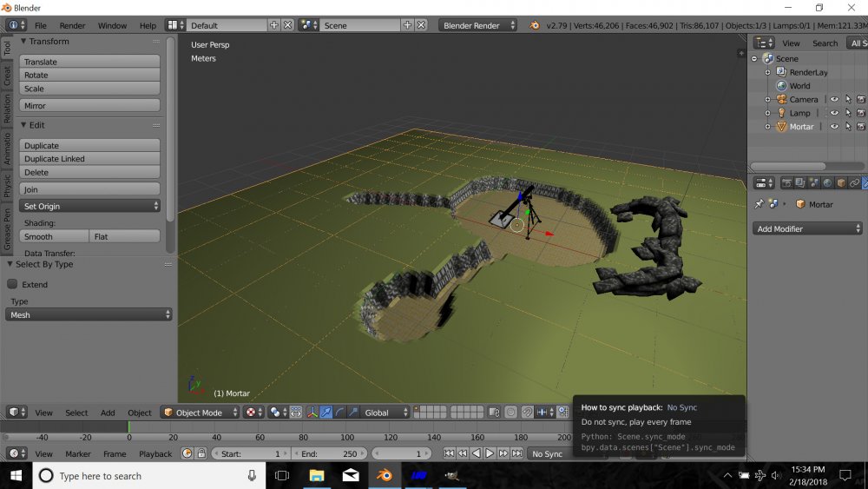
Task: Open the Outliner editor type selector
Action: 765,43
